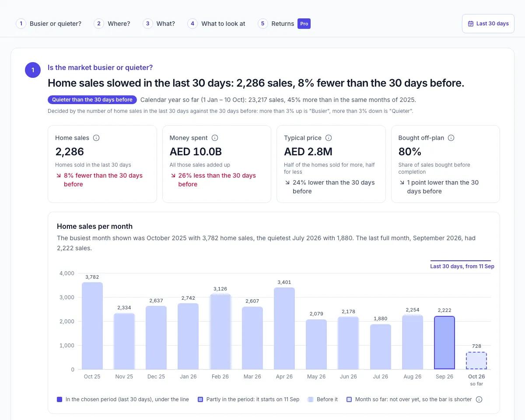Click the 80% off-plan value

coord(410,152)
